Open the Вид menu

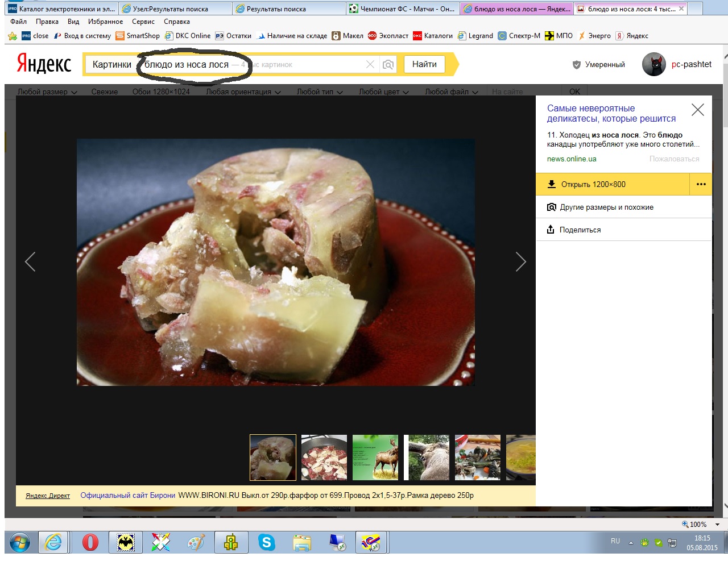click(x=73, y=22)
